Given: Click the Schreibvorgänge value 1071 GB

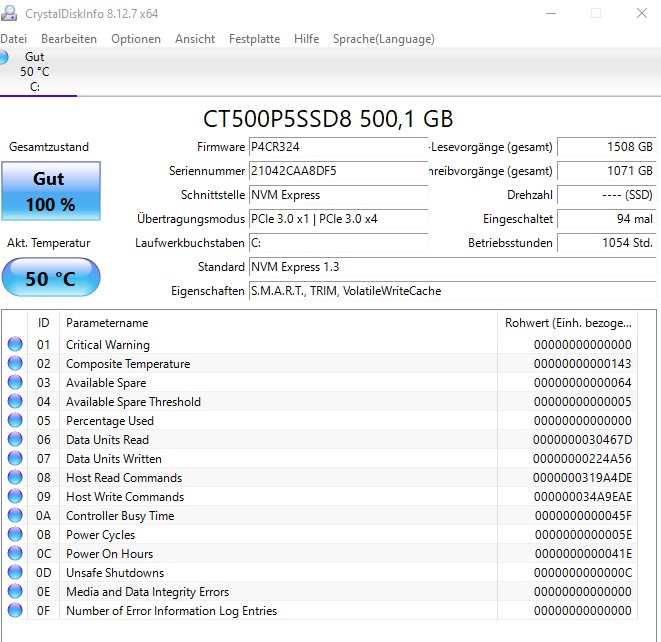Looking at the screenshot, I should (x=606, y=171).
